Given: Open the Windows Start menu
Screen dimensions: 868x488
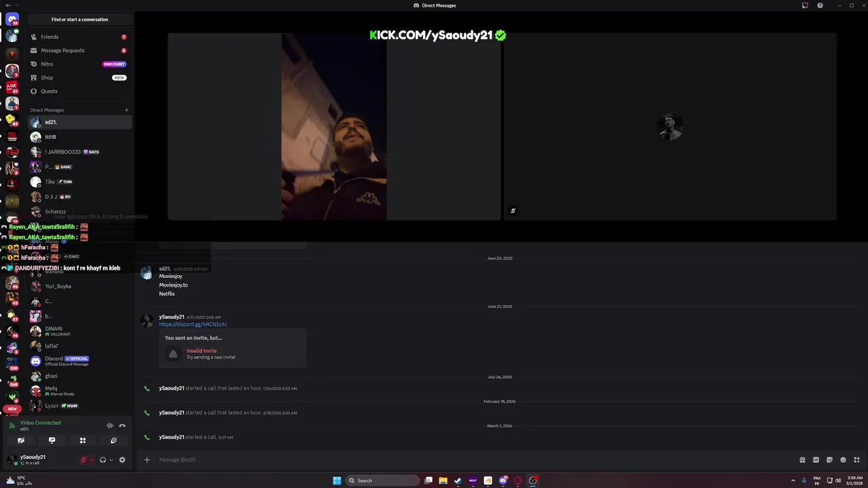Looking at the screenshot, I should click(x=337, y=481).
